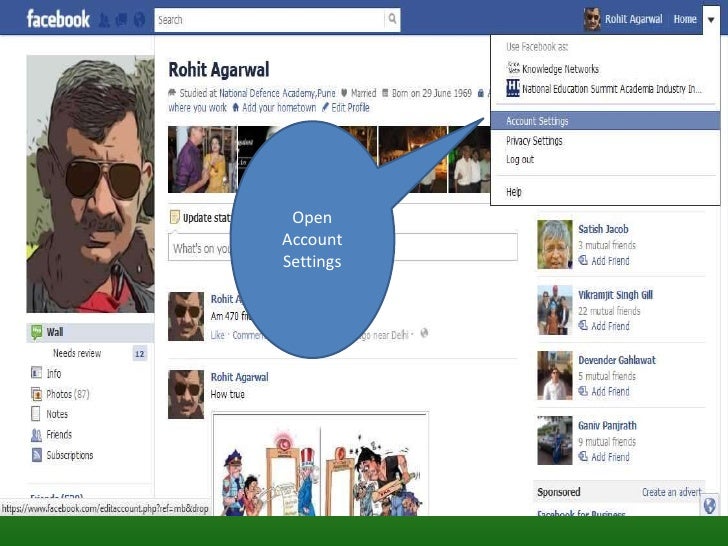Open Vikramjit Singh Gill's profile
This screenshot has width=728, height=546.
pos(615,295)
